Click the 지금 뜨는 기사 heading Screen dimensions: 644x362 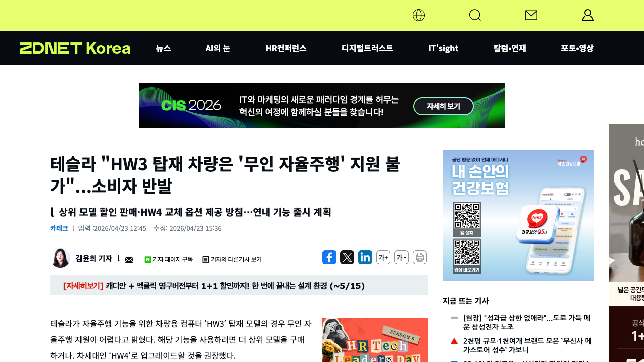(x=465, y=301)
